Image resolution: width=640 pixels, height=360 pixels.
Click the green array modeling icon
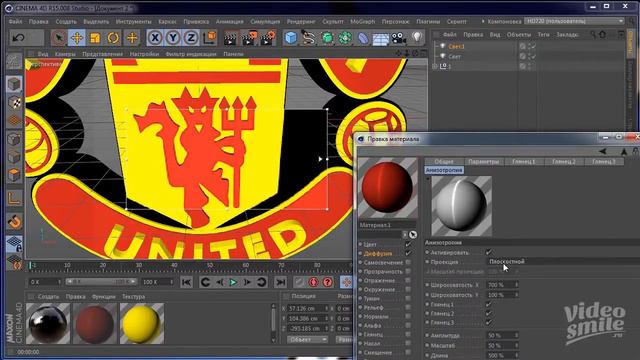pyautogui.click(x=345, y=38)
